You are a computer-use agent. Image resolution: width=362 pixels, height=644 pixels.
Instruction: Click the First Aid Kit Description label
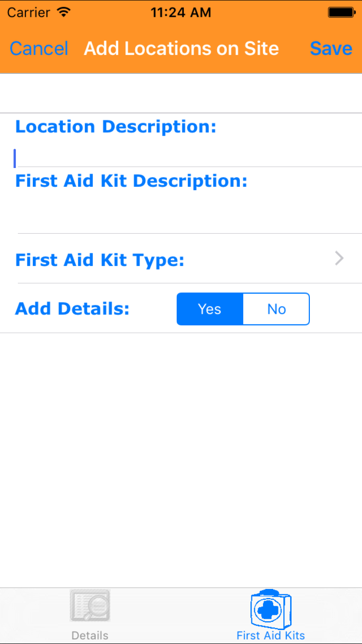click(x=131, y=181)
